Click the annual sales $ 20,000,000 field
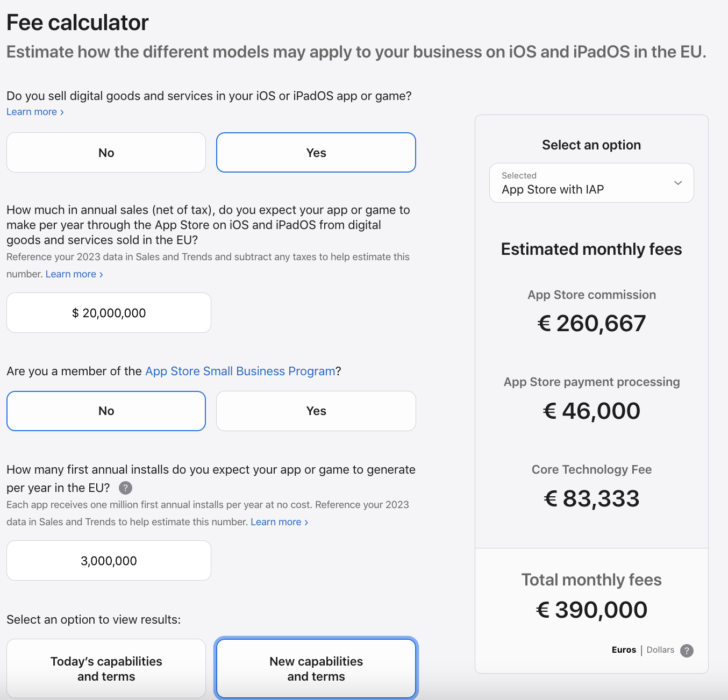The height and width of the screenshot is (700, 728). 109,313
